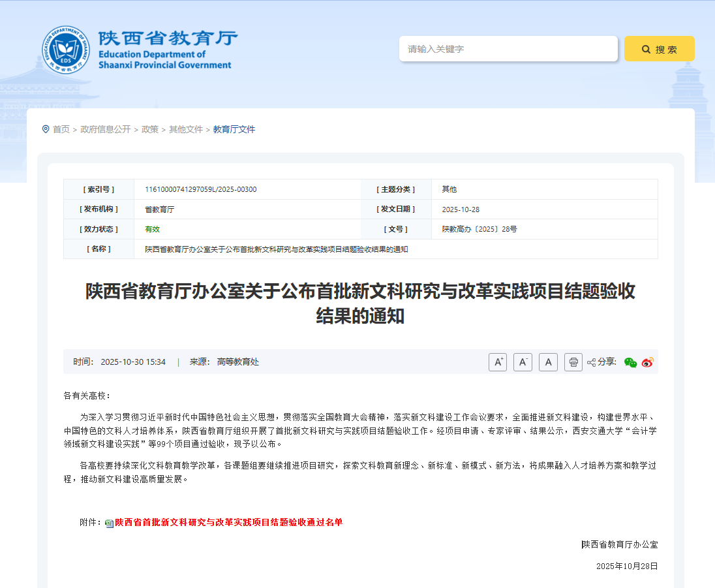Click the decrease font size A- icon
Image resolution: width=715 pixels, height=588 pixels.
tap(523, 362)
